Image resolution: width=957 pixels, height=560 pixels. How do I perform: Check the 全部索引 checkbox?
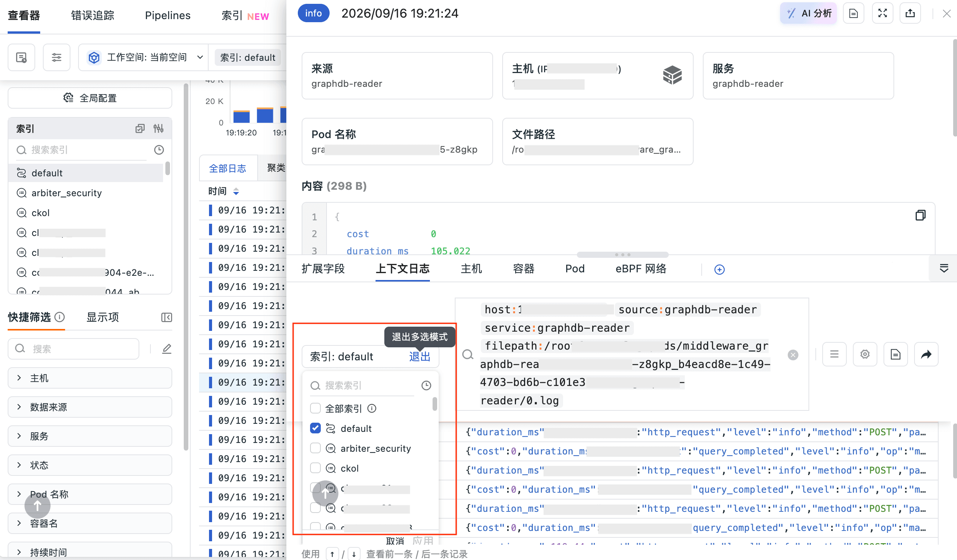(315, 409)
